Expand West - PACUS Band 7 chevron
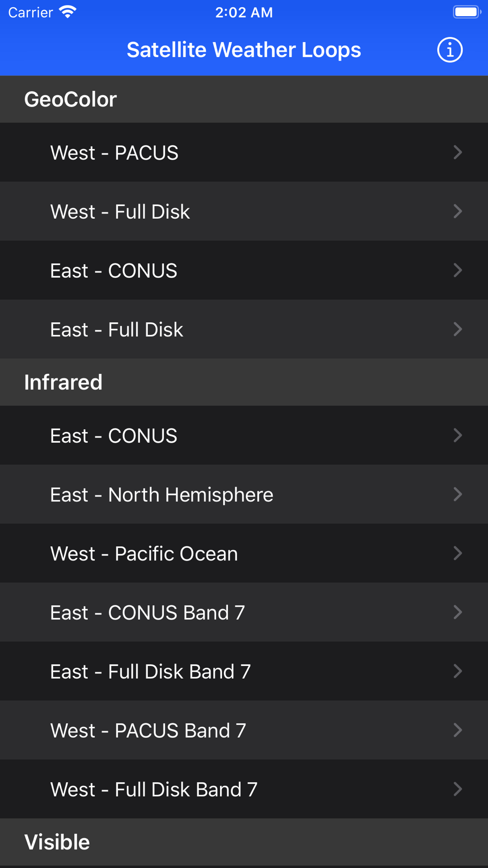This screenshot has width=488, height=868. 458,730
